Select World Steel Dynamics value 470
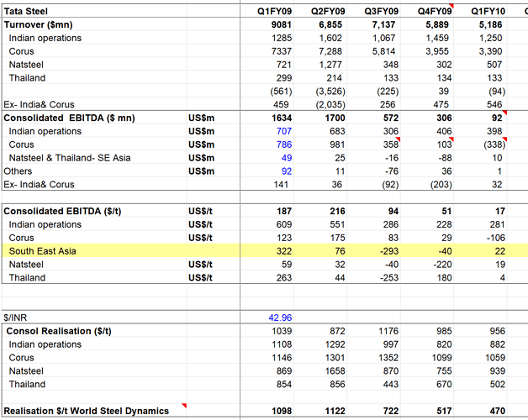The height and width of the screenshot is (420, 528). (x=498, y=411)
